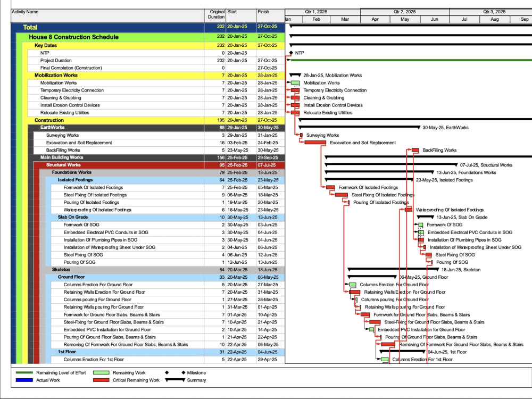Viewport: 532px width, 399px height.
Task: Select the EarthWorks group row in table
Action: pos(156,128)
